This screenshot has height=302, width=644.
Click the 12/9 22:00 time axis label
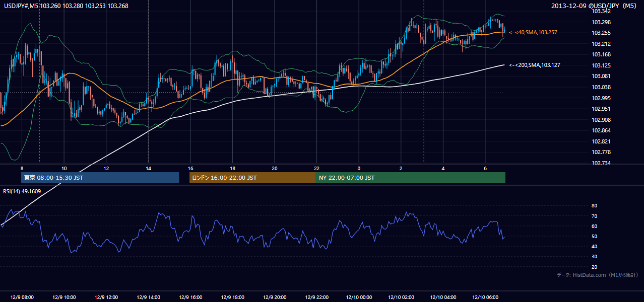(x=316, y=297)
